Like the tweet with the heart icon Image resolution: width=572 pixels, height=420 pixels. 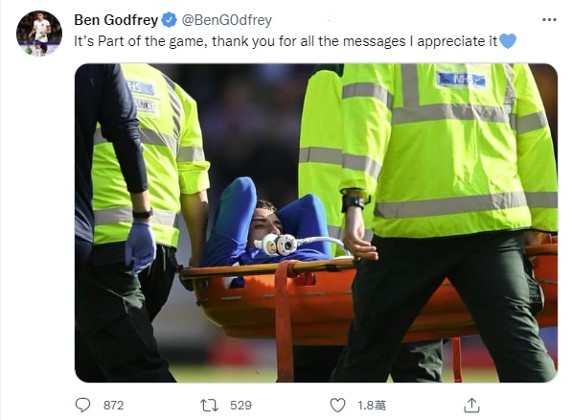tap(337, 405)
